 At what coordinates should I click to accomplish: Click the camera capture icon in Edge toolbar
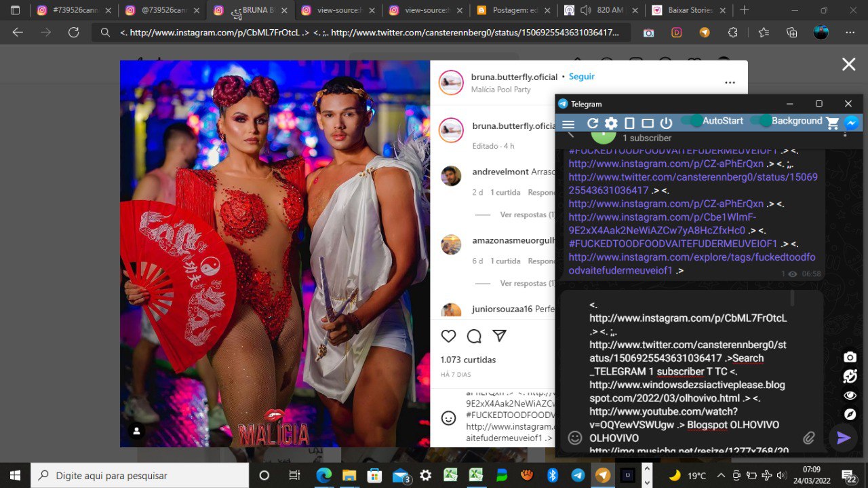pyautogui.click(x=649, y=33)
